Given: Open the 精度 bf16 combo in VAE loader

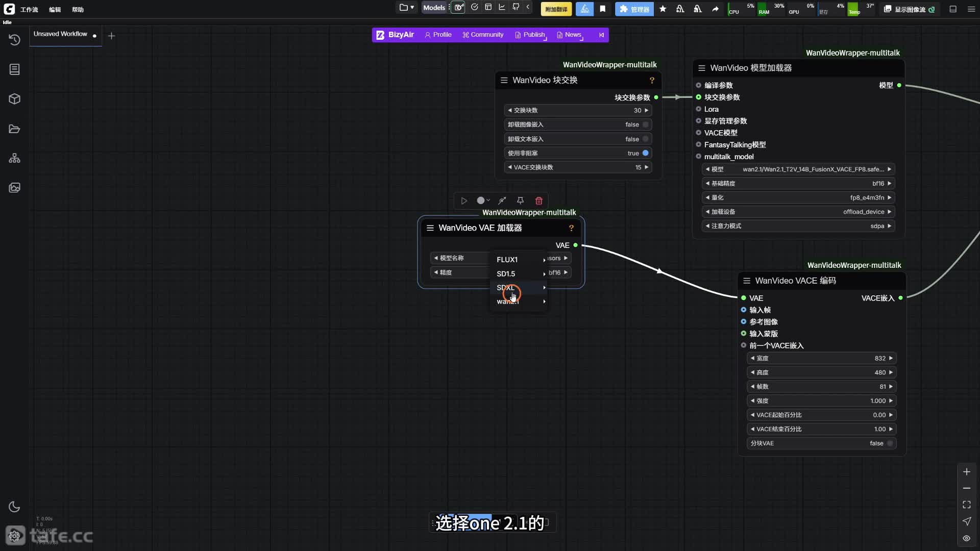Looking at the screenshot, I should pyautogui.click(x=500, y=272).
